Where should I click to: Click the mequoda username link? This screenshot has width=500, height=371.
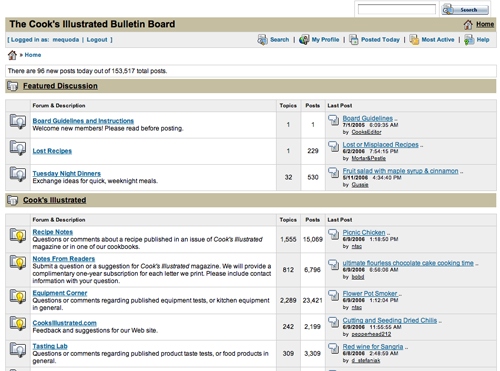[66, 40]
